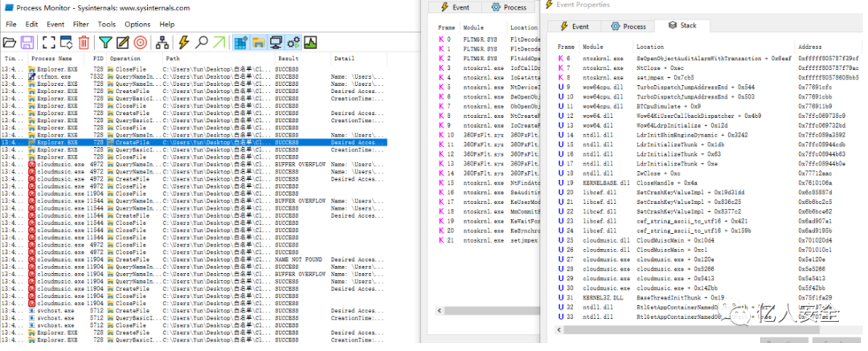Switch to Process tab in middle window
This screenshot has height=351, width=868.
[509, 7]
